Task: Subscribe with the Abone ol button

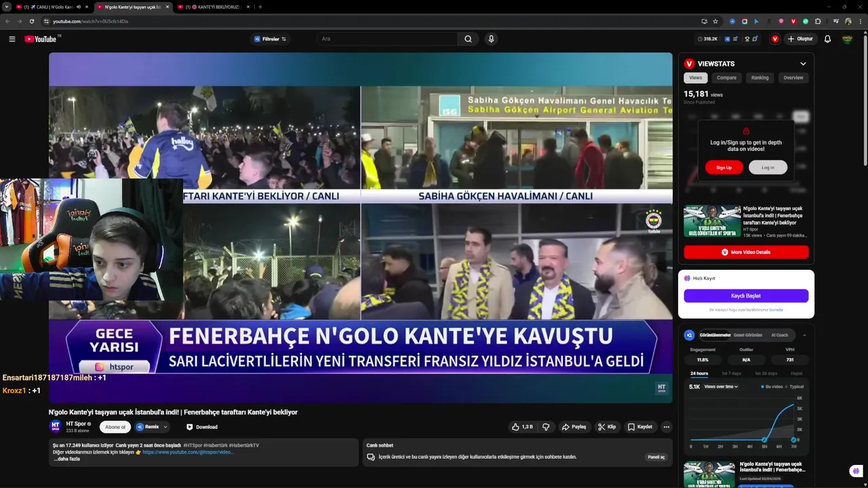Action: coord(115,427)
